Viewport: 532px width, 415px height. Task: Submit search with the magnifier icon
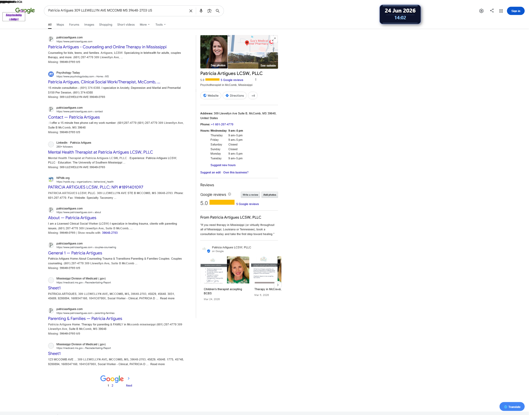click(218, 11)
